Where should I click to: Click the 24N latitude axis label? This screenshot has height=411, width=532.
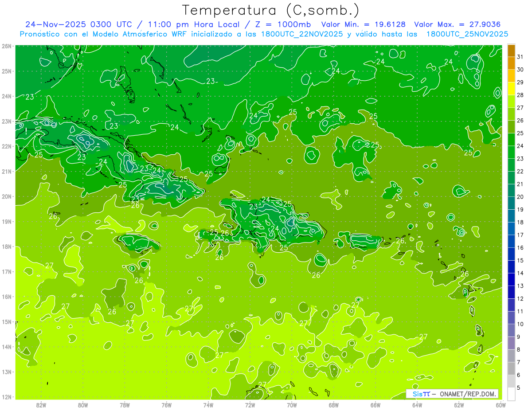coord(7,96)
